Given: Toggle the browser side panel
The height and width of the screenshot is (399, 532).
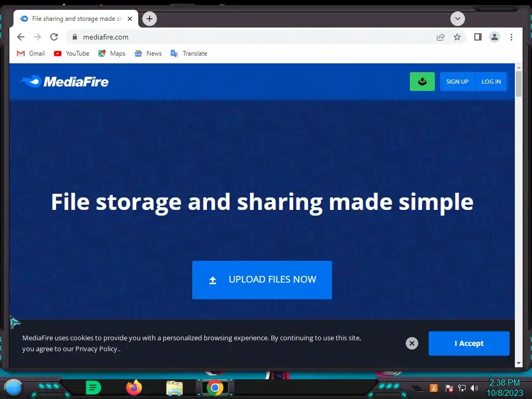Looking at the screenshot, I should click(478, 37).
